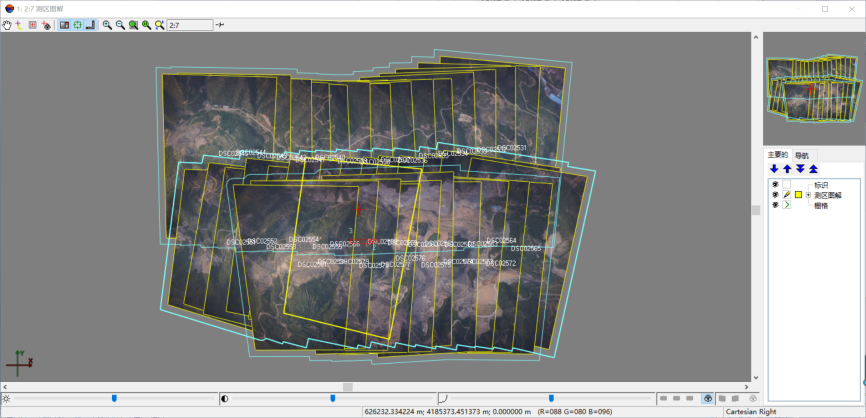
Task: Toggle visibility eye of 栅格 layer
Action: coord(774,205)
